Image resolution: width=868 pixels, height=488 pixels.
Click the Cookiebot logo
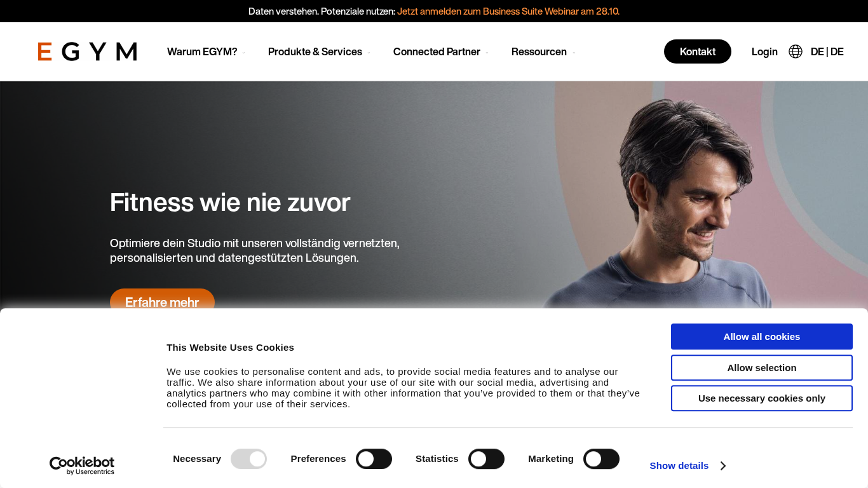(82, 465)
